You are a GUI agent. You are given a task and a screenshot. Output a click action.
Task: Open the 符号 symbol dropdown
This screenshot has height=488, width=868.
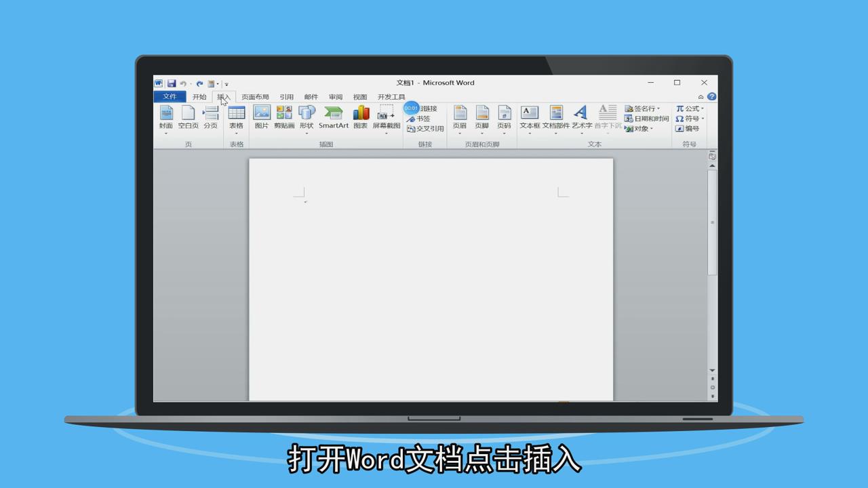pyautogui.click(x=703, y=119)
